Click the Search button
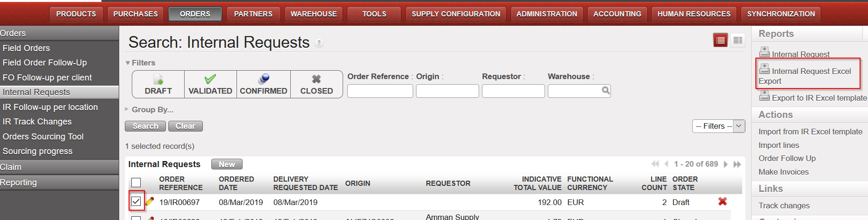 pos(145,126)
